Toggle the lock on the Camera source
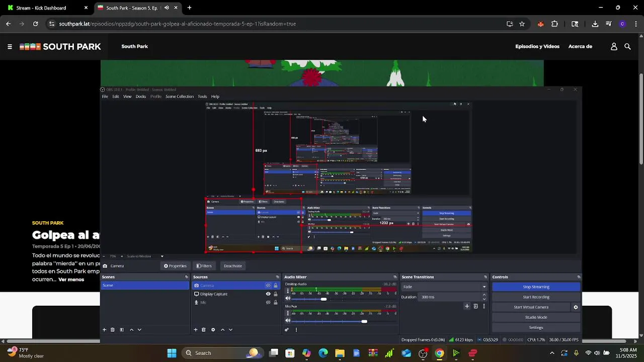 click(x=275, y=286)
